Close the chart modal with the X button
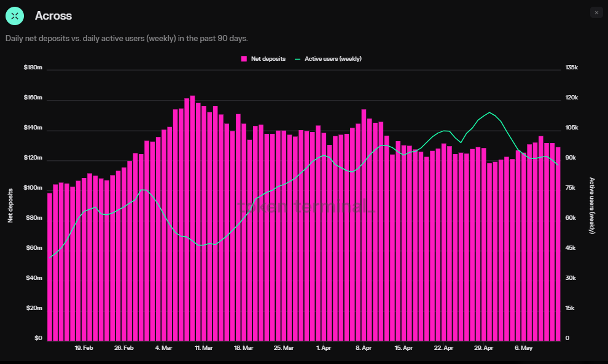 (596, 13)
